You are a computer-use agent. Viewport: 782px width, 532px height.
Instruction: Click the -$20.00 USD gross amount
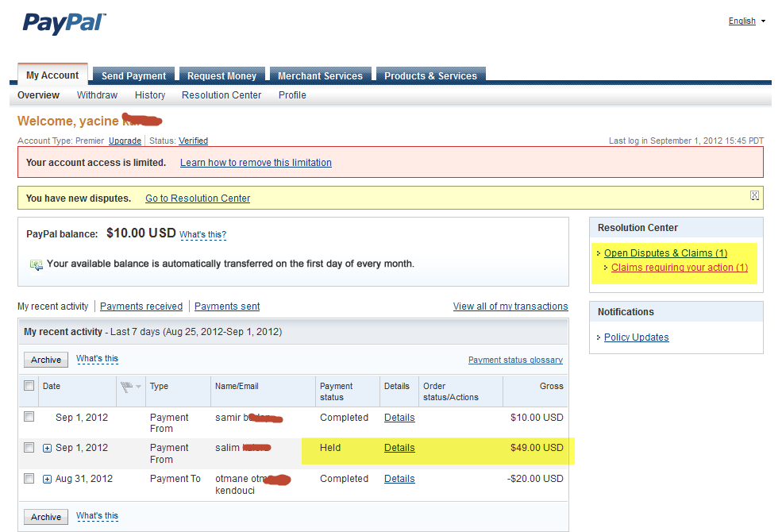click(535, 479)
